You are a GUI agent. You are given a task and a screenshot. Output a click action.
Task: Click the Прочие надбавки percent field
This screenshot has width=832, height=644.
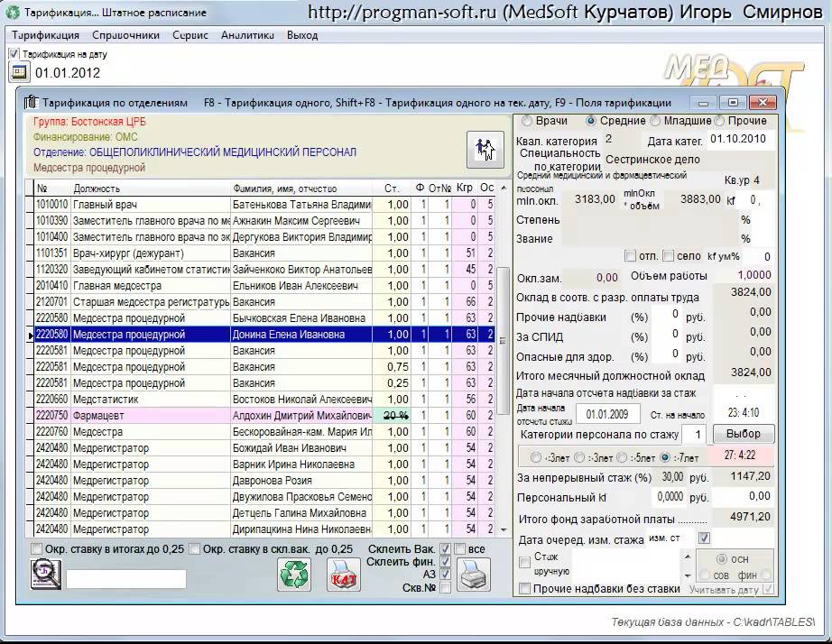tap(666, 317)
